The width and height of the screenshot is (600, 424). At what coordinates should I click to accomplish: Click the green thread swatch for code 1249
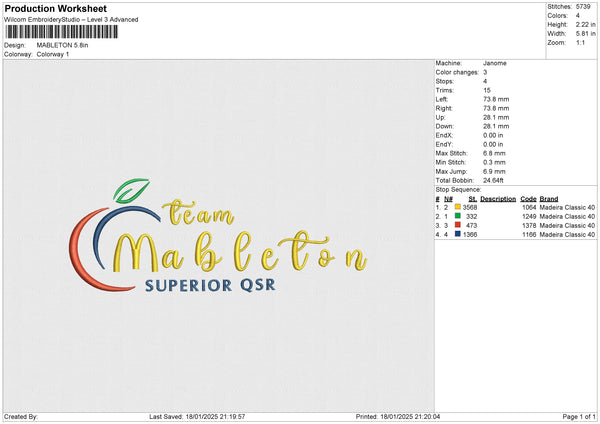[x=458, y=216]
